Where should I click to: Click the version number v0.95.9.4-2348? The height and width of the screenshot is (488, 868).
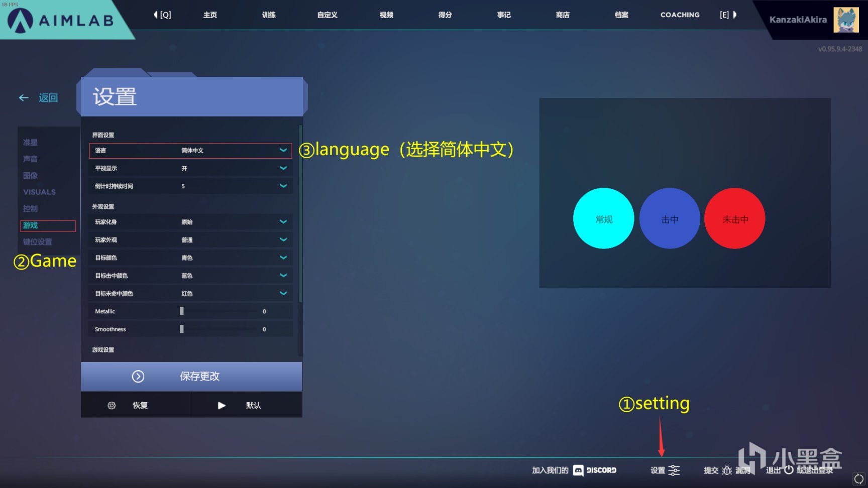[x=840, y=49]
